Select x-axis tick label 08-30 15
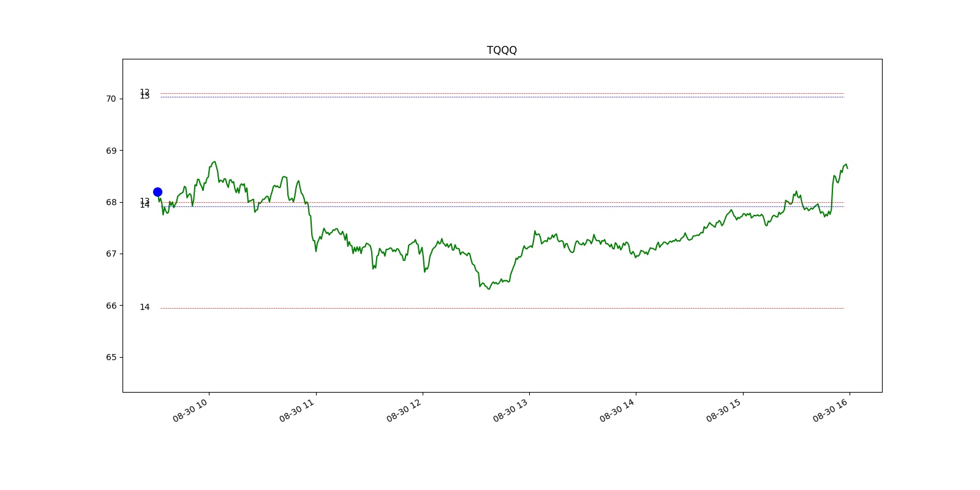This screenshot has height=490, width=980. click(x=724, y=410)
